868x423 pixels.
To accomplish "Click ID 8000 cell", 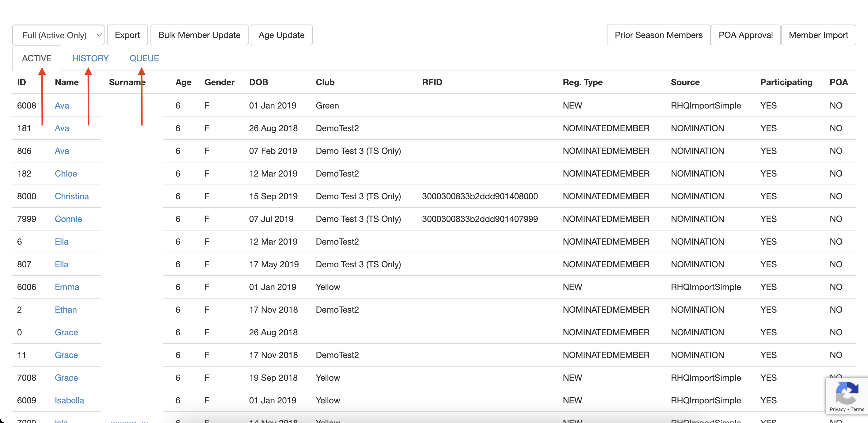I will [27, 196].
